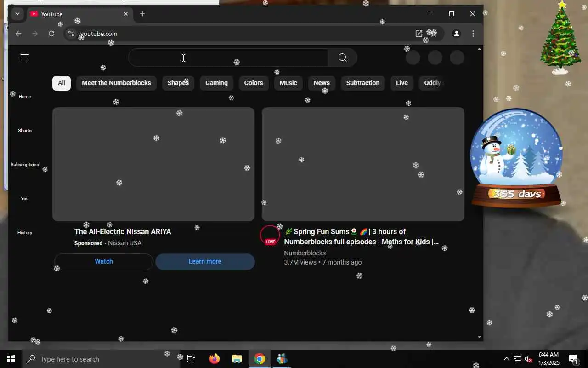The width and height of the screenshot is (588, 368).
Task: Open the Spring Fun Sums video title
Action: 362,236
